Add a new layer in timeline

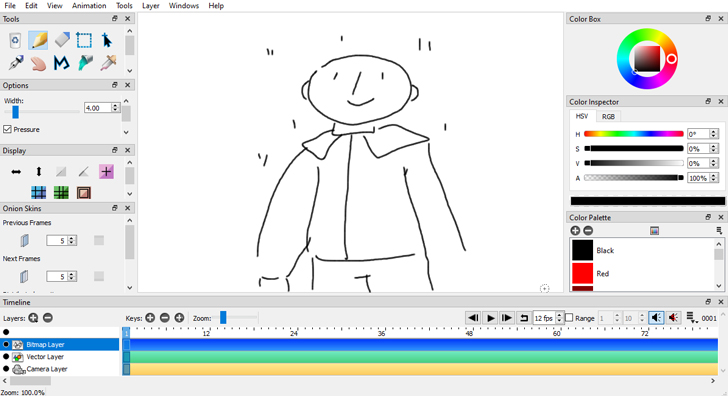tap(33, 318)
